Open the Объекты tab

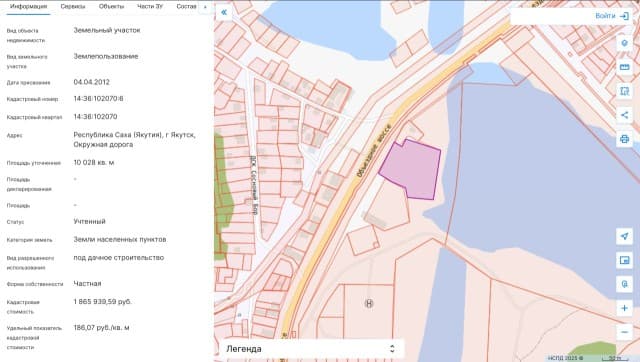pyautogui.click(x=111, y=7)
